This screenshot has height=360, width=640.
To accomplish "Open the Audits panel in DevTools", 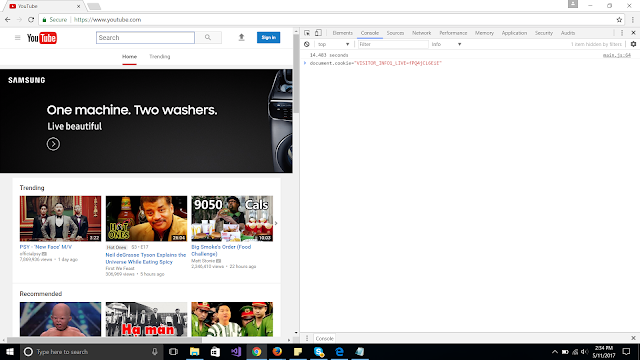I will [568, 33].
